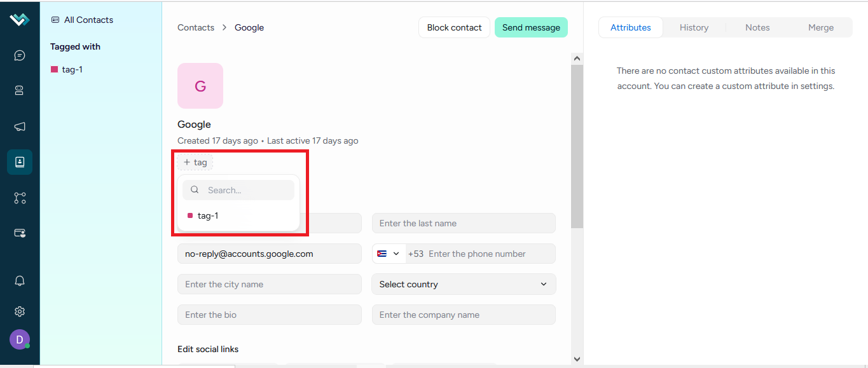Open user profile avatar D
This screenshot has width=868, height=368.
click(x=20, y=339)
